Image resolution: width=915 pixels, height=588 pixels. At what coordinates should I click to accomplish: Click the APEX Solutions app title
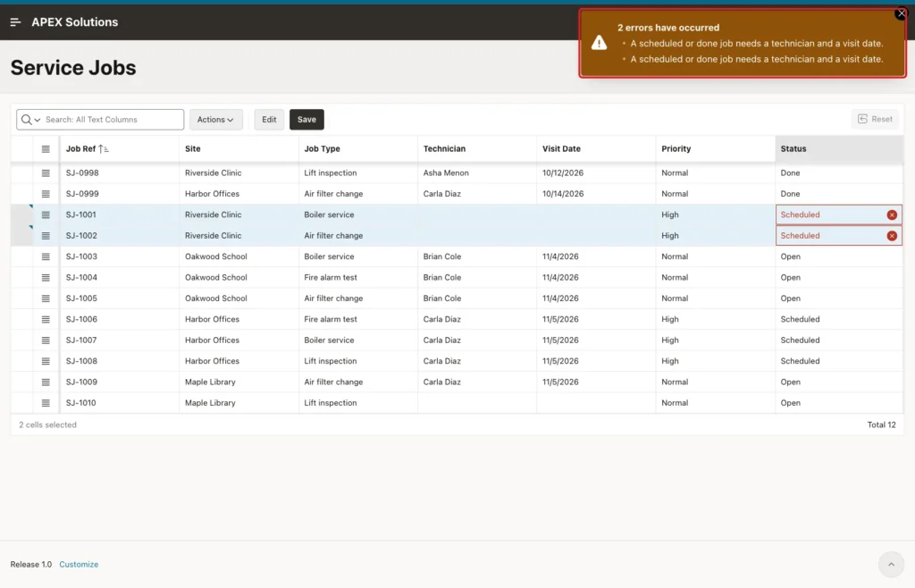[x=75, y=22]
